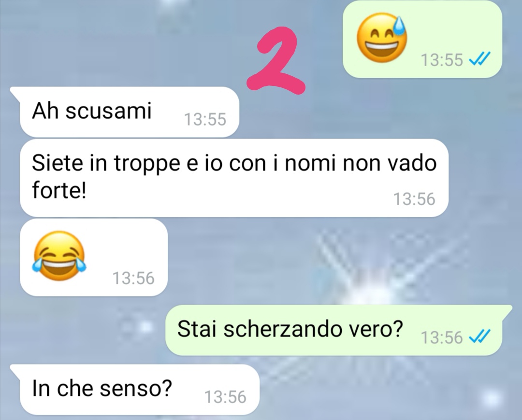
Task: Tap the word 'forte!' in the message
Action: coord(59,191)
